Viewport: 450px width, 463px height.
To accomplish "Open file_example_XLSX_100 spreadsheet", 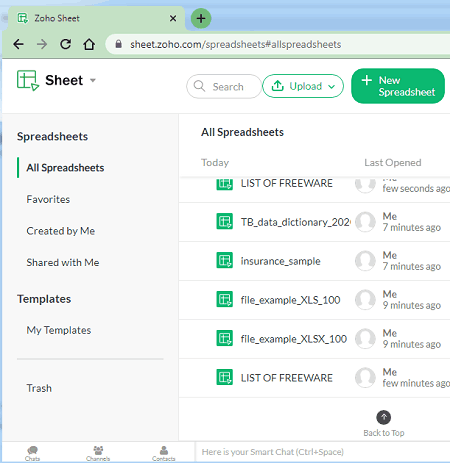I will [x=294, y=339].
